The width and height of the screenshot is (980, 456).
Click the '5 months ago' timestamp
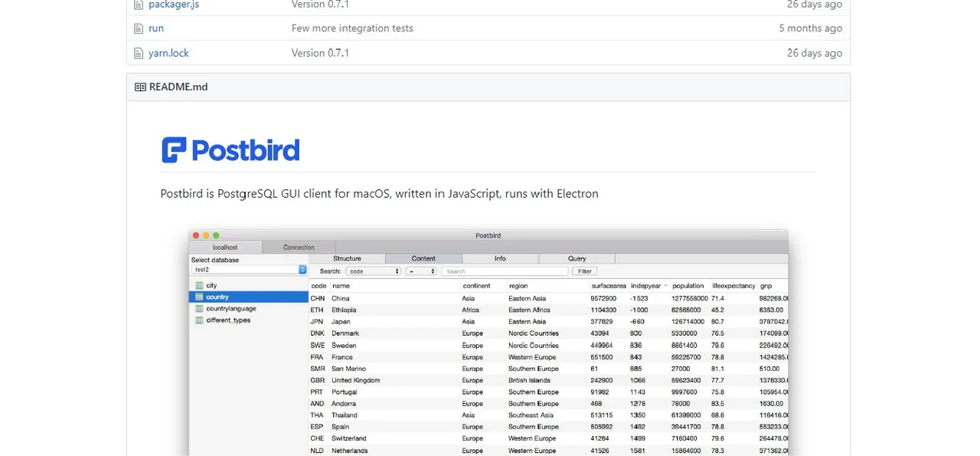click(810, 28)
